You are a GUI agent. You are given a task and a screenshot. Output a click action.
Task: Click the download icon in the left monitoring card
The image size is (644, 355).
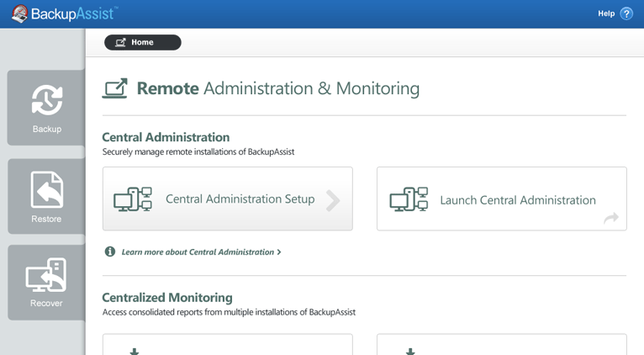click(135, 351)
